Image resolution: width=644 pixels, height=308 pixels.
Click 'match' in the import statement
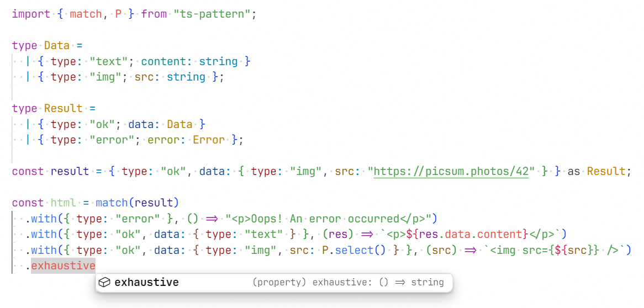86,14
